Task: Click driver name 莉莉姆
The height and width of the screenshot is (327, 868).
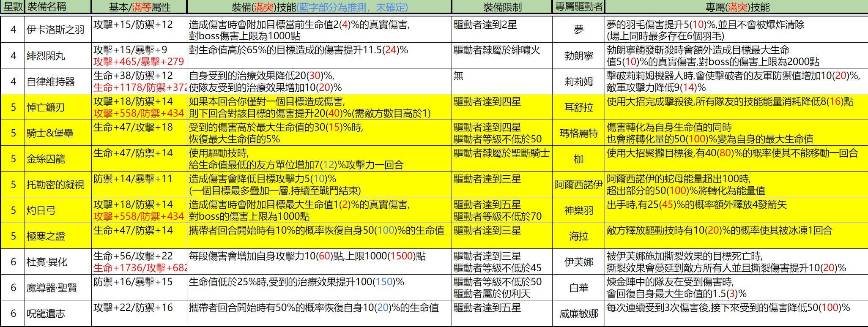Action: [x=578, y=81]
